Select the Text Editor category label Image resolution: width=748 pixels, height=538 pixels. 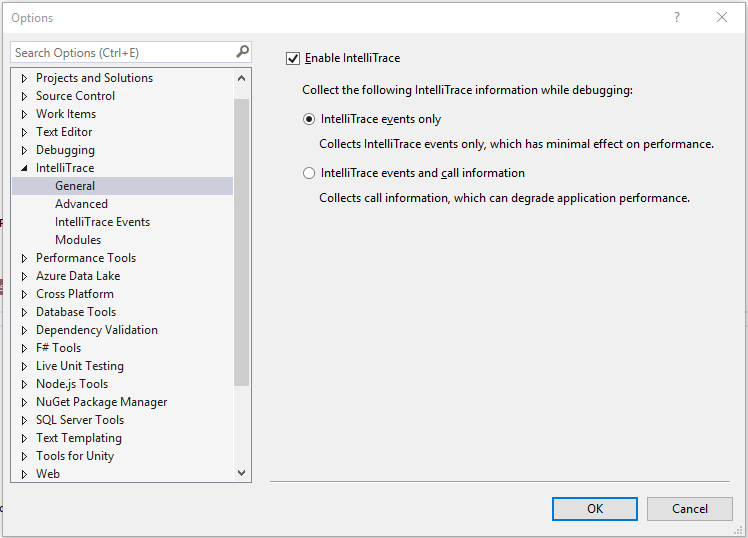(x=64, y=132)
